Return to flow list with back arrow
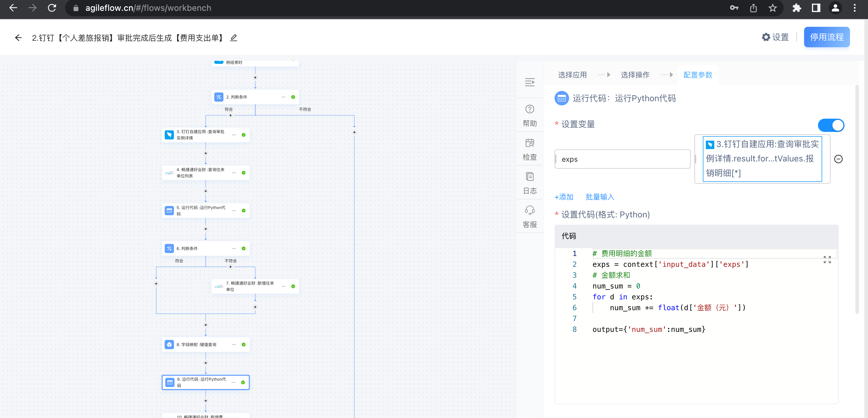This screenshot has width=868, height=418. (18, 38)
